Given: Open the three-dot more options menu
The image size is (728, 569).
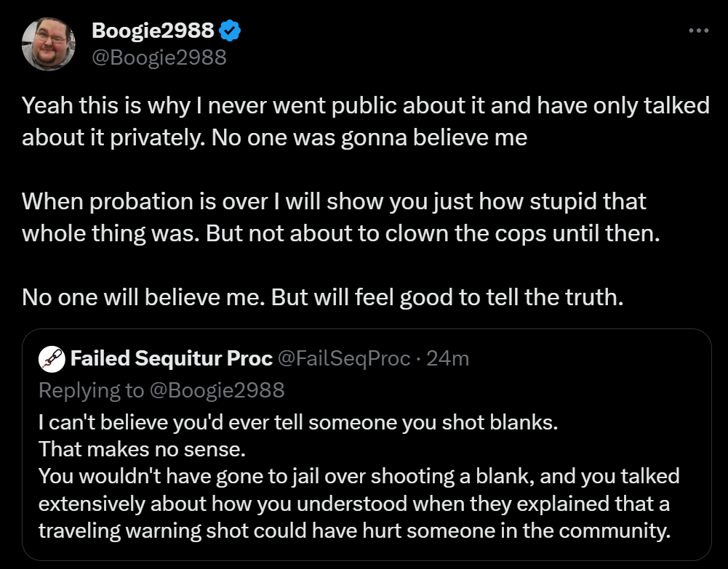Looking at the screenshot, I should (x=697, y=31).
